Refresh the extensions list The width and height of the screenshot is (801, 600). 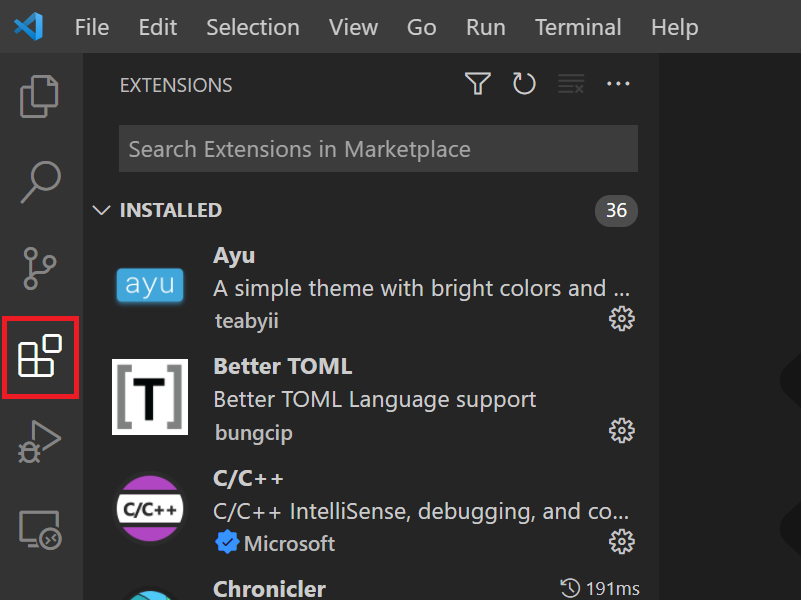pyautogui.click(x=524, y=84)
